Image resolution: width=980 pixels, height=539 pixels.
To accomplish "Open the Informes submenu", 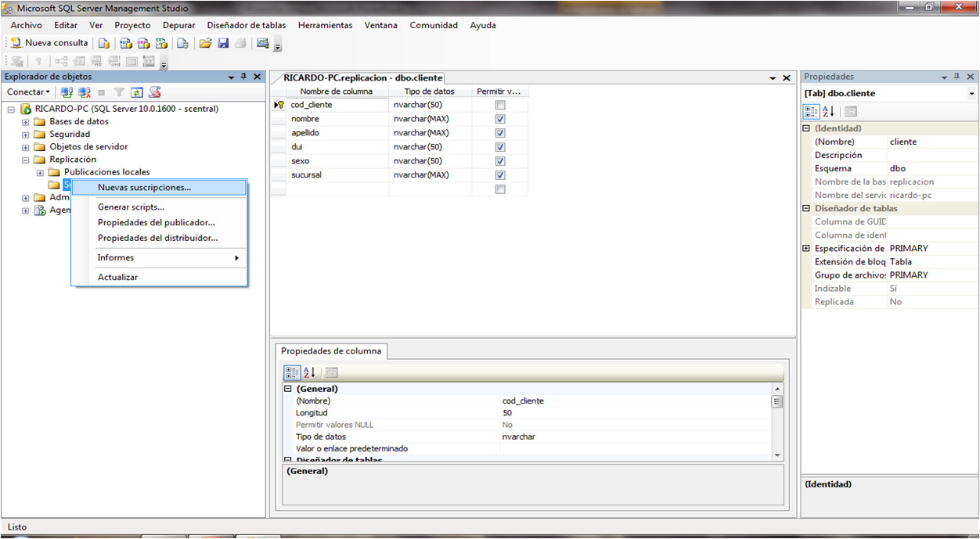I will point(159,257).
